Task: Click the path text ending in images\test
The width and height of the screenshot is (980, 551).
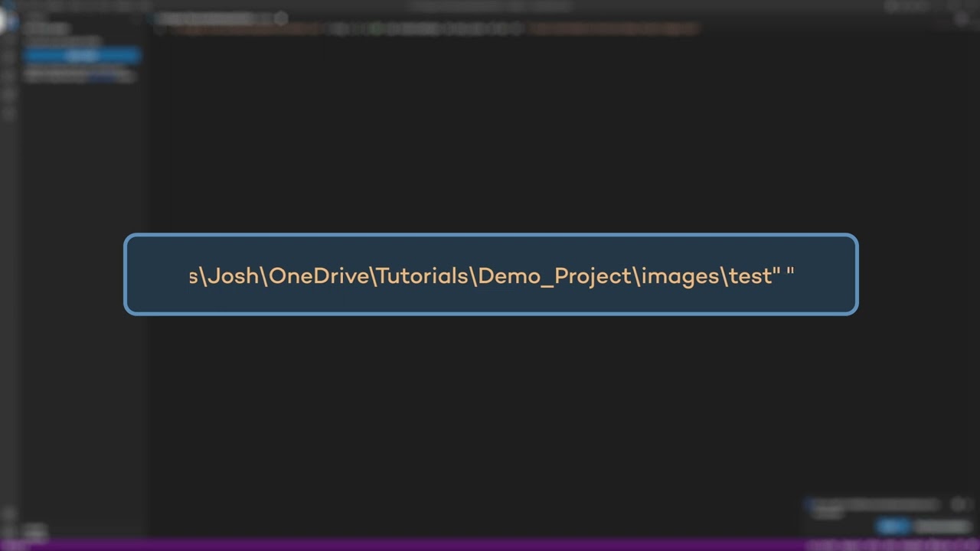Action: pos(492,275)
